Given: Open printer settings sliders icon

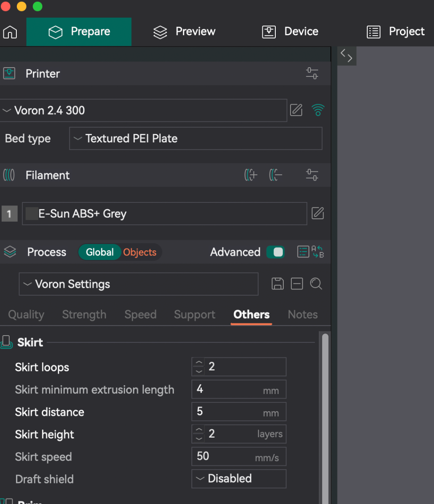Looking at the screenshot, I should [312, 73].
